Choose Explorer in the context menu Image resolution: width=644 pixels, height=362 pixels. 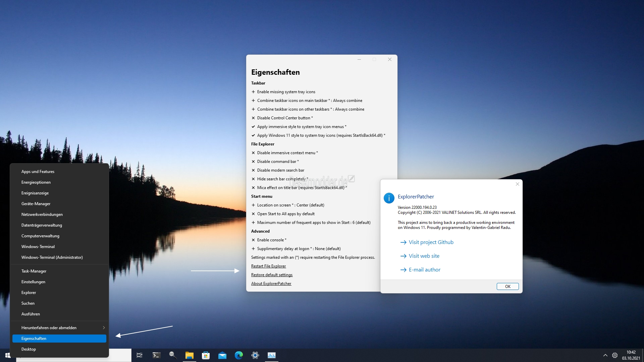click(59, 293)
